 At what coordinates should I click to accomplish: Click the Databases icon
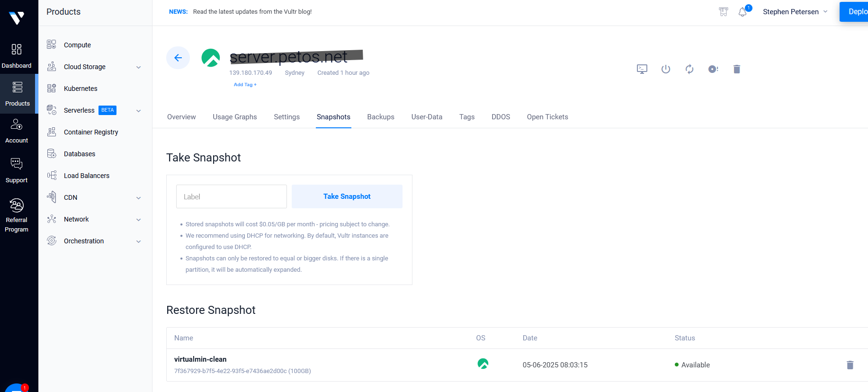pyautogui.click(x=52, y=154)
